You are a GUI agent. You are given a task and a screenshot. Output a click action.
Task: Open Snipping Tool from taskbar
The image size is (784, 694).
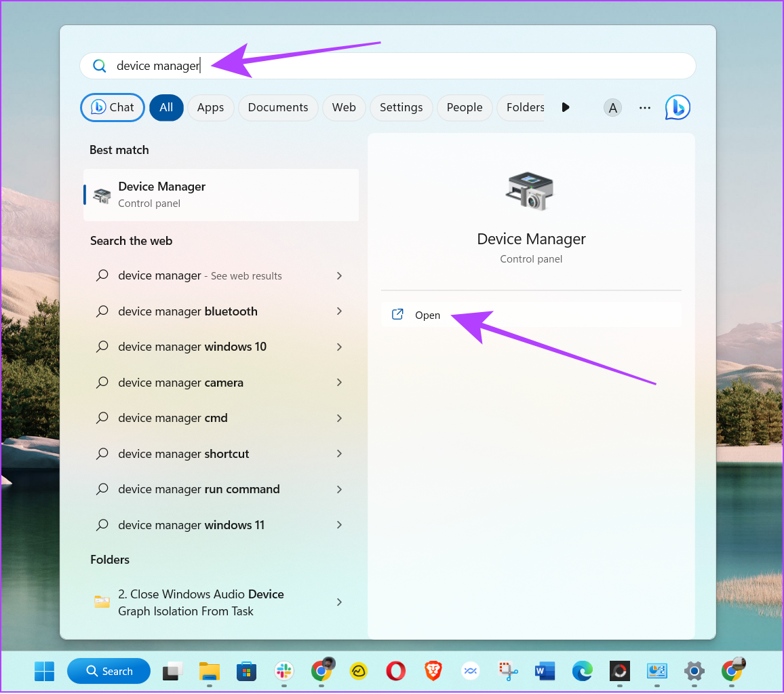[508, 671]
